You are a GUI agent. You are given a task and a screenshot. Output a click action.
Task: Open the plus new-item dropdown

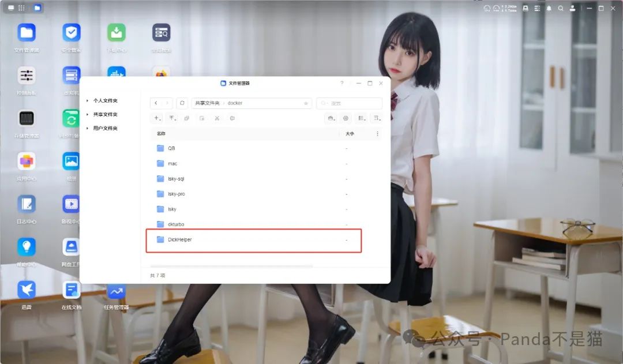click(x=157, y=118)
